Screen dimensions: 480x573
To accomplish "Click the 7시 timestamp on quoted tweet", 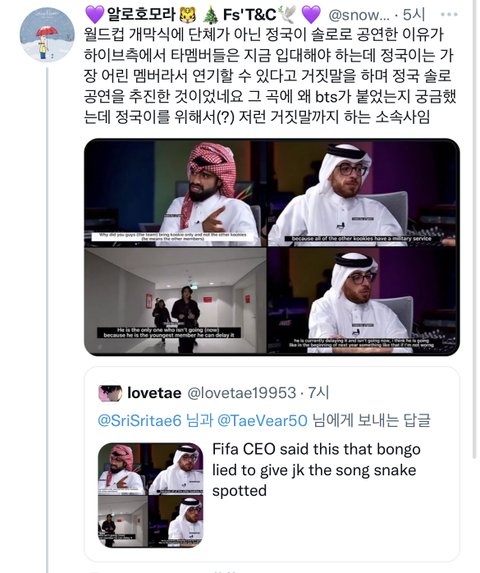I will click(x=319, y=393).
